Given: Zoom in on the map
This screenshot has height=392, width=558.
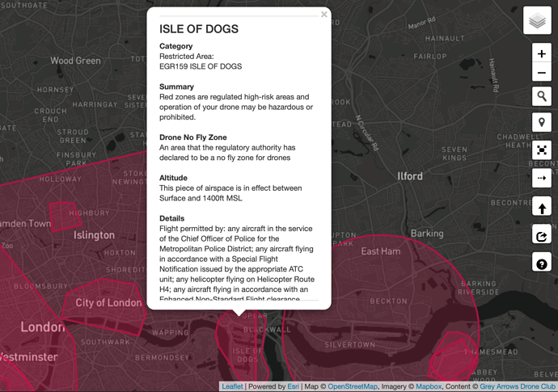Looking at the screenshot, I should (542, 54).
